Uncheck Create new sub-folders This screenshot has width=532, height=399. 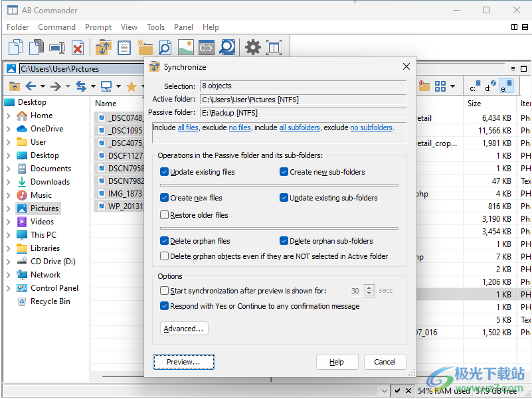pos(284,172)
